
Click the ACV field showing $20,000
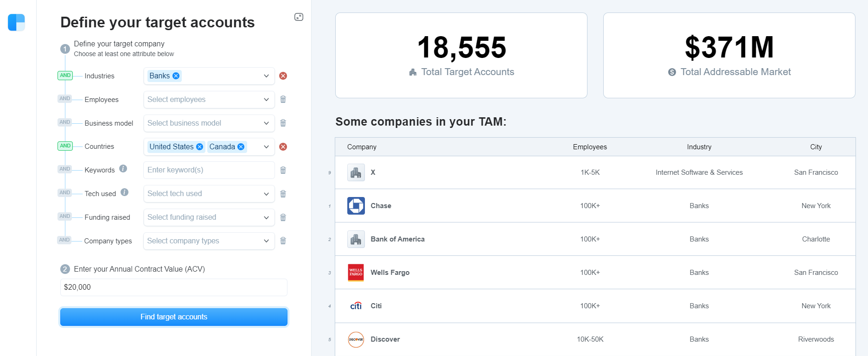pos(174,287)
